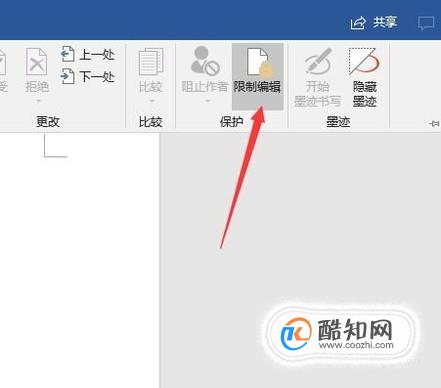Expand the 比较 dropdown arrow
This screenshot has width=441, height=388.
[x=151, y=100]
